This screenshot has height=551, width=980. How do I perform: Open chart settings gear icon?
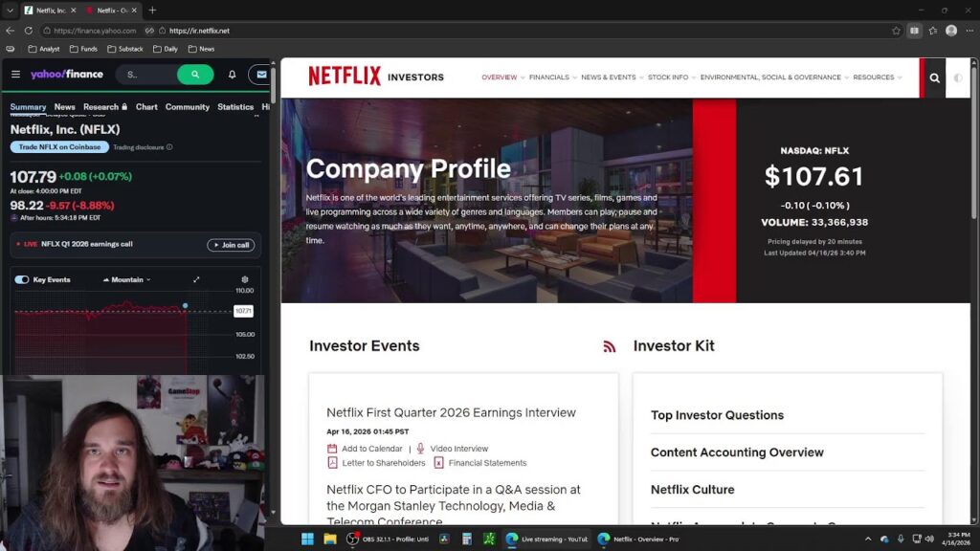point(245,280)
